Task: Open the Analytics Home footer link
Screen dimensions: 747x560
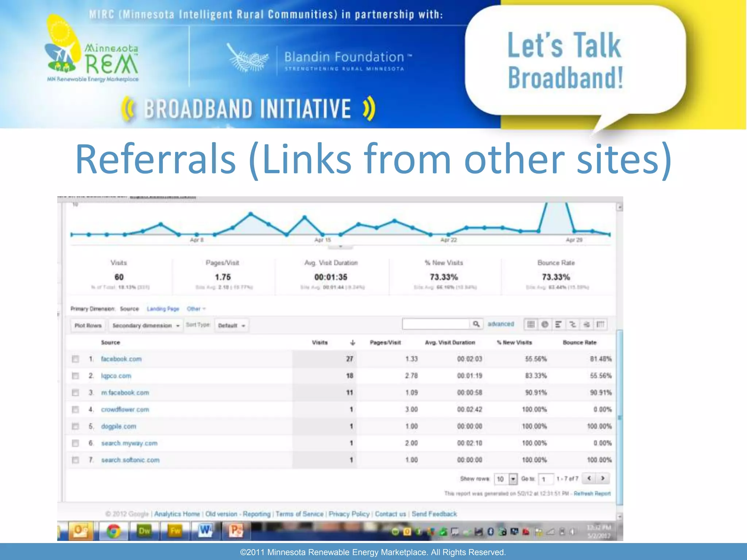Action: click(x=177, y=514)
